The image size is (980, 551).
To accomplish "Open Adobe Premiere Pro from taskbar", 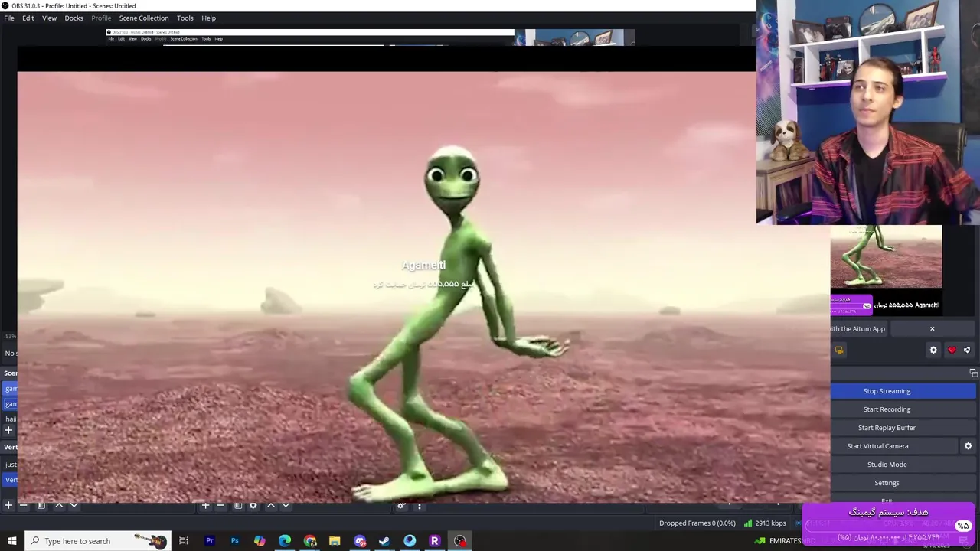I will pos(209,541).
